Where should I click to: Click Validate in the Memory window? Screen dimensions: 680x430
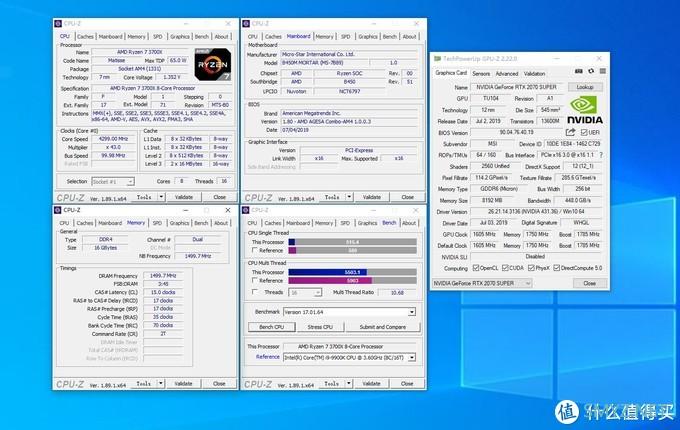[x=183, y=384]
